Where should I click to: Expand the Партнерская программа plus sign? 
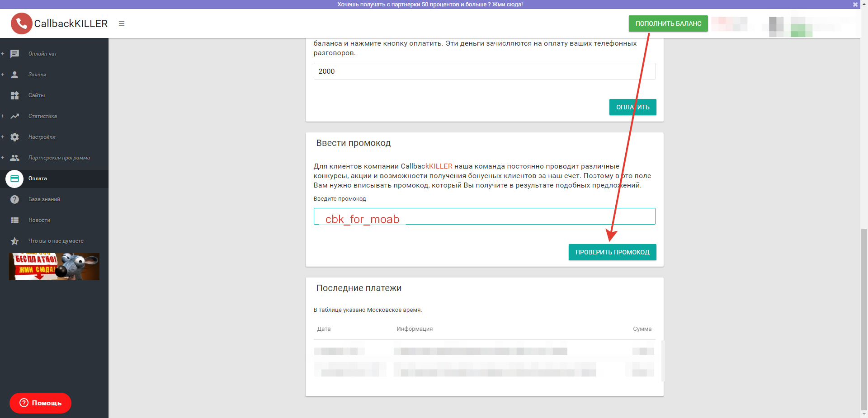(x=3, y=158)
